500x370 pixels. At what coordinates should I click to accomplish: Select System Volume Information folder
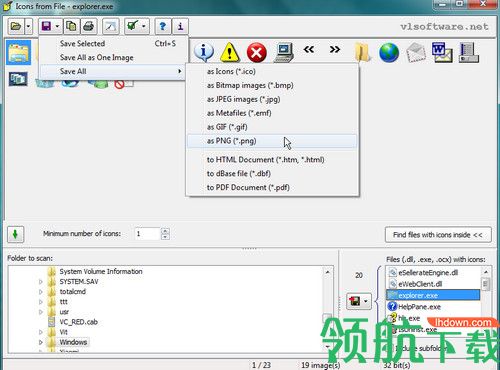[101, 272]
